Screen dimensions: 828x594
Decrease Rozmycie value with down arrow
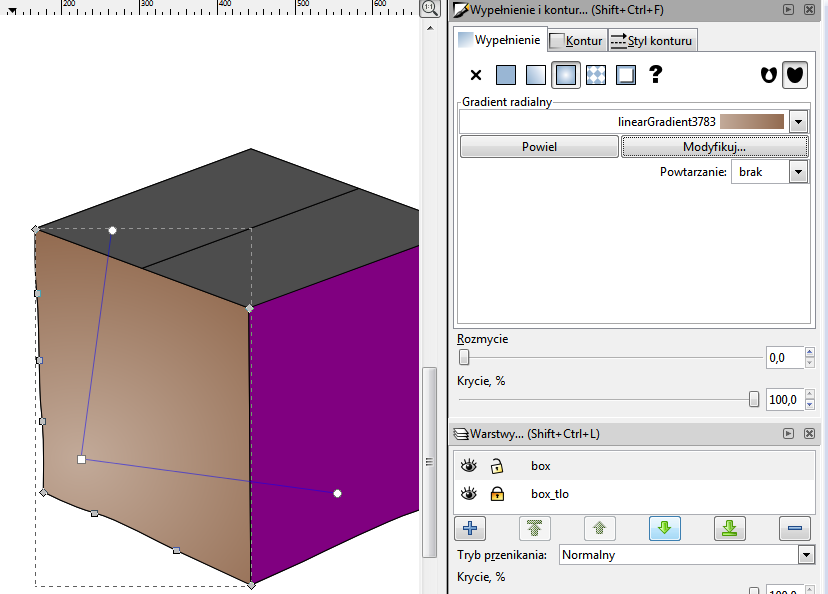click(810, 363)
